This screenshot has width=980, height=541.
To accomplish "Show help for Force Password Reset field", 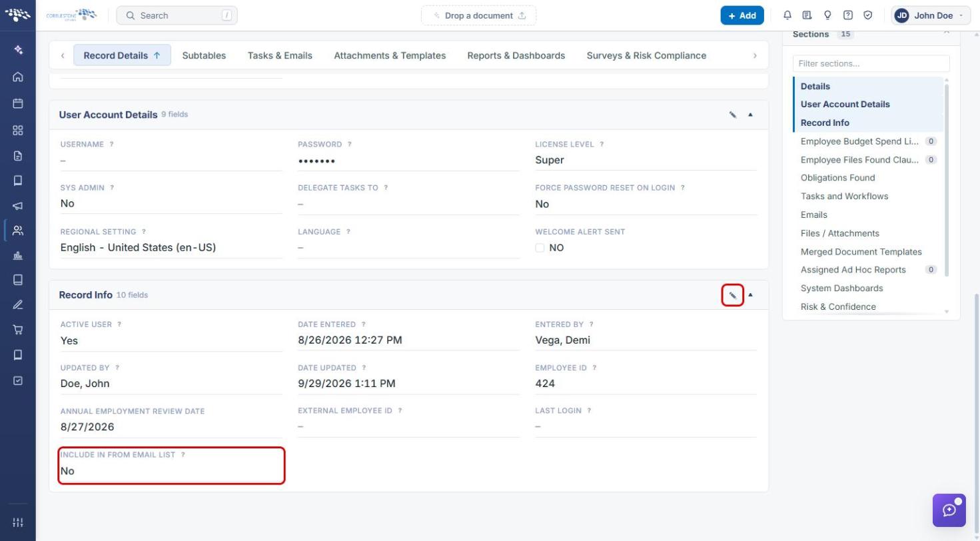I will tap(683, 188).
